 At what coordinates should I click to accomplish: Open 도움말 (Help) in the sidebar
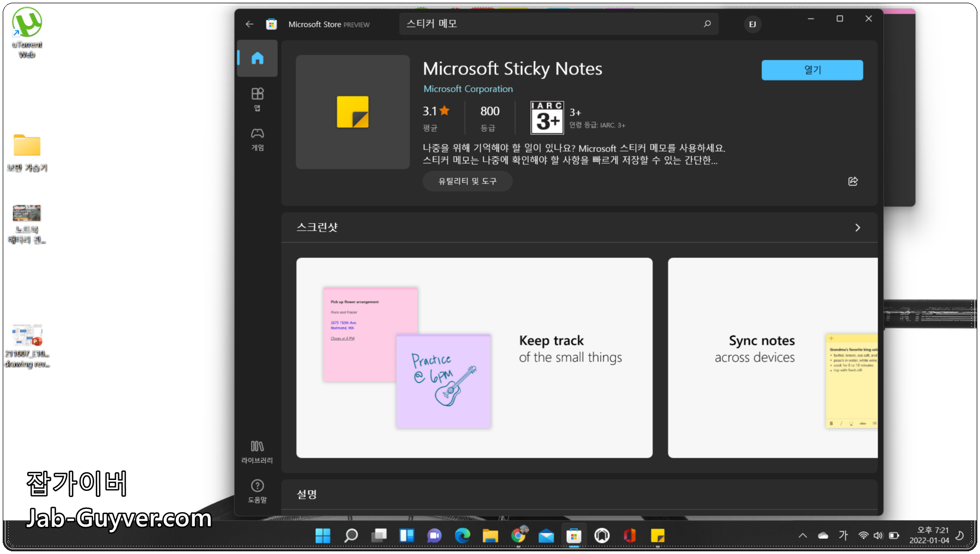coord(258,491)
